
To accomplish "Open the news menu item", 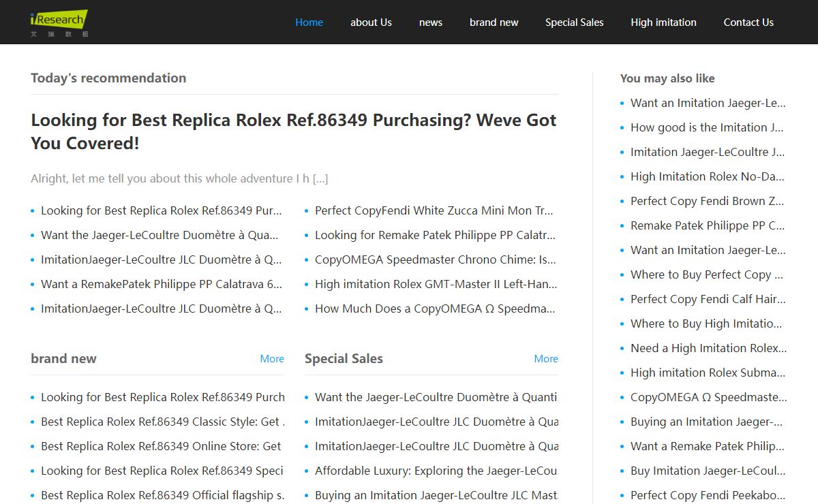I will pyautogui.click(x=431, y=22).
